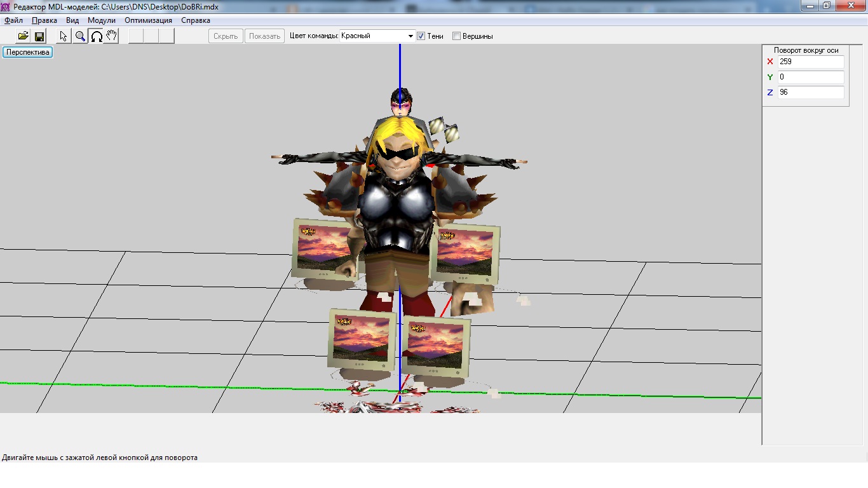This screenshot has height=488, width=868.
Task: Focus the Z axis rotation field
Action: [811, 92]
